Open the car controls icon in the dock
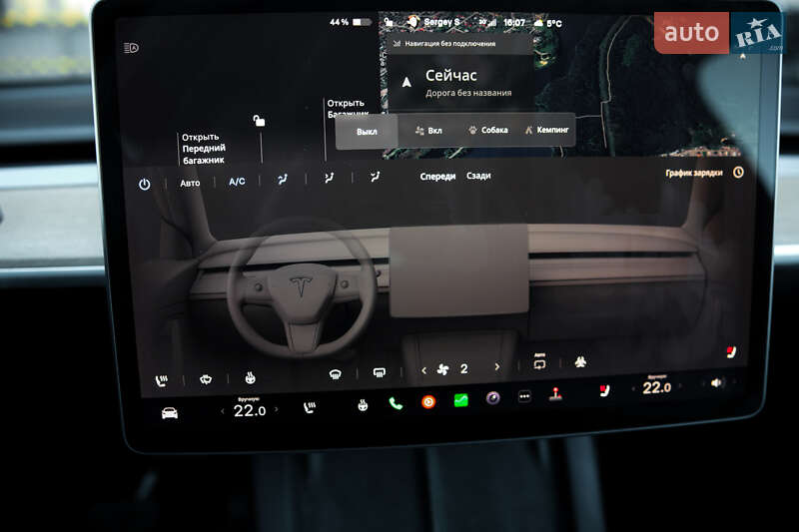 [x=170, y=413]
